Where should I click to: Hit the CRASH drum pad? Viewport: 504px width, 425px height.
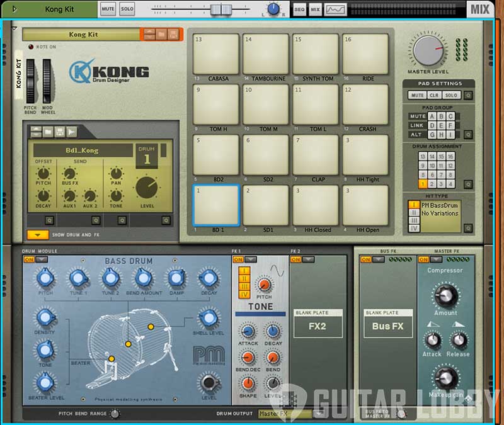click(365, 105)
